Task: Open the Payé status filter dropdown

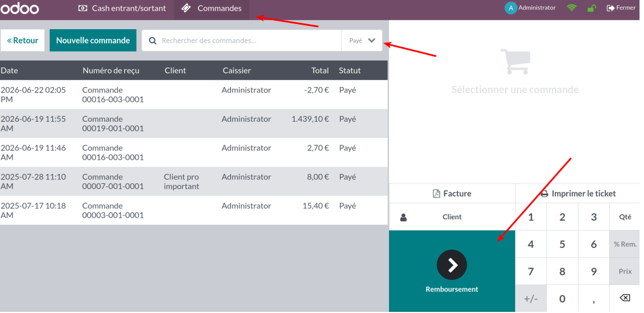Action: point(362,40)
